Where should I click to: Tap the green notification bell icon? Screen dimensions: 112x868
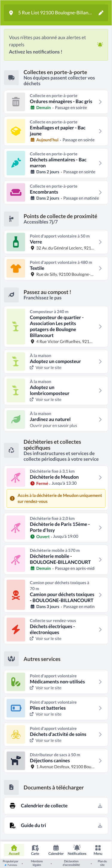[x=100, y=45]
